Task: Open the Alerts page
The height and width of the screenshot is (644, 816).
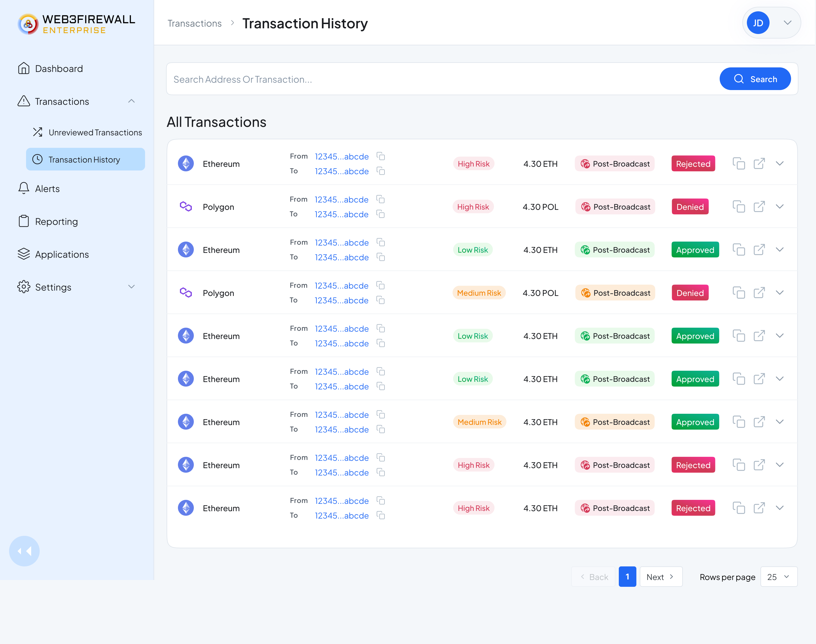Action: tap(39, 189)
